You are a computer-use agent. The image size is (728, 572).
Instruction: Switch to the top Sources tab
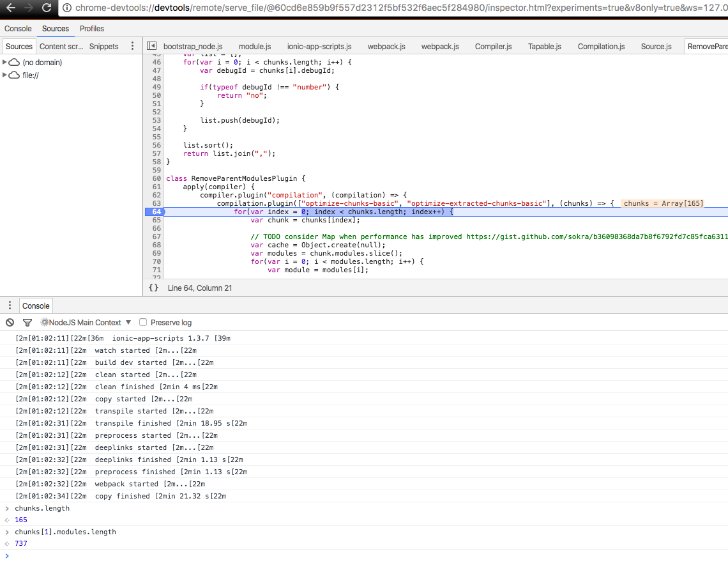(x=56, y=28)
